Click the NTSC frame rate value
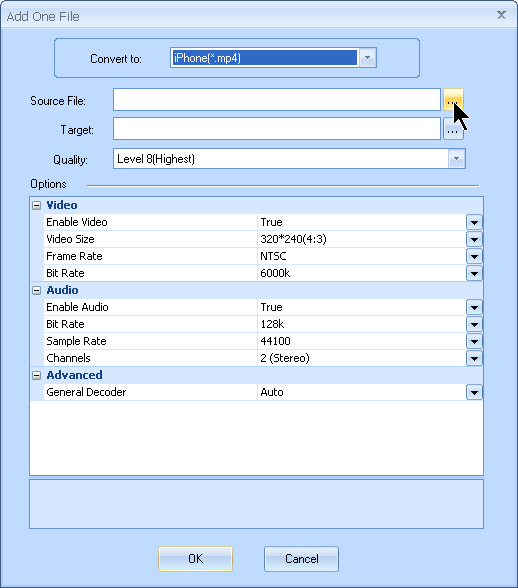 pos(273,256)
